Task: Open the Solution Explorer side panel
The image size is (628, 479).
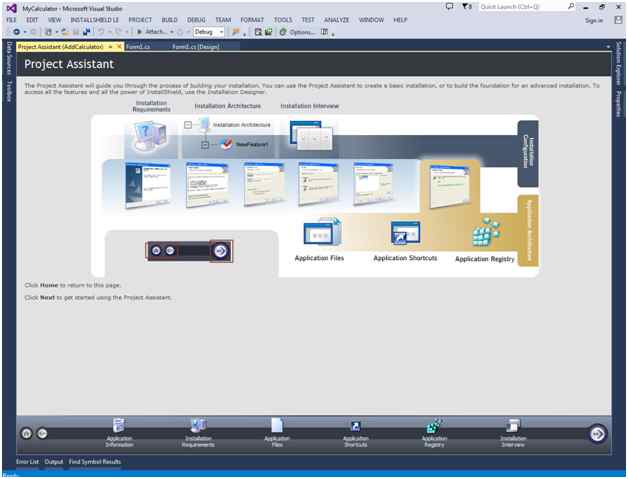Action: pos(619,63)
